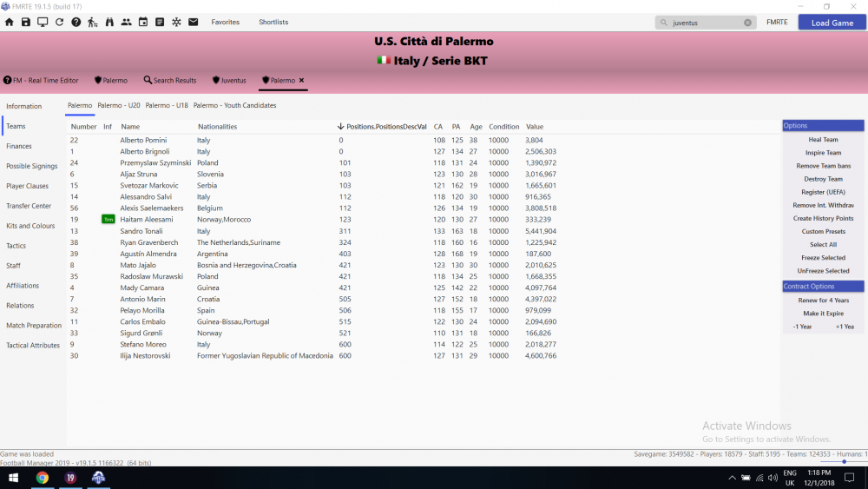This screenshot has width=868, height=489.
Task: Switch to Palermo - U20 squad tab
Action: 119,105
